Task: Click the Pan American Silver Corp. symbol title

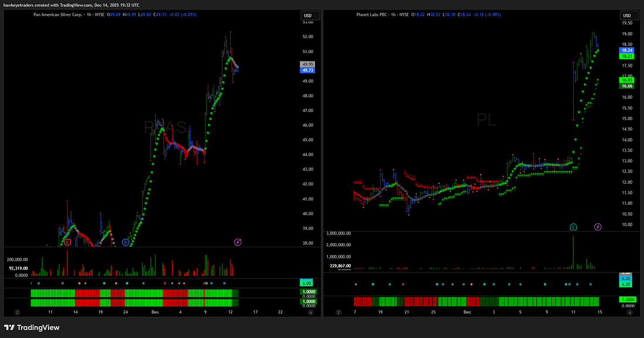Action: pyautogui.click(x=58, y=15)
